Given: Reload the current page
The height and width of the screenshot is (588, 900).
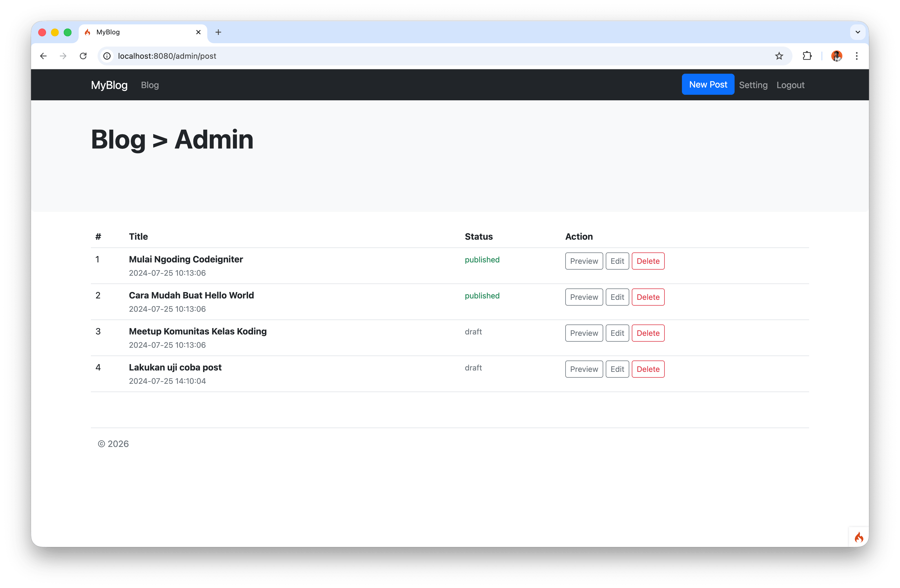Looking at the screenshot, I should (83, 56).
